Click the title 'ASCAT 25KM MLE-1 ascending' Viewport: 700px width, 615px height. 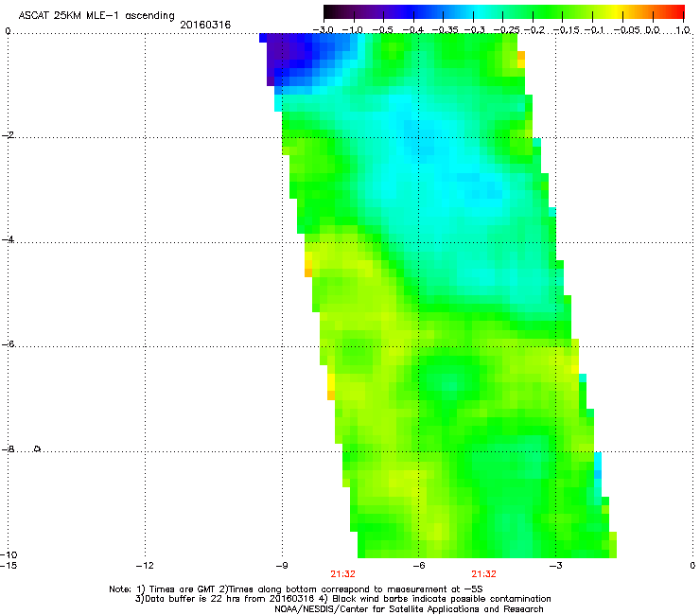96,16
